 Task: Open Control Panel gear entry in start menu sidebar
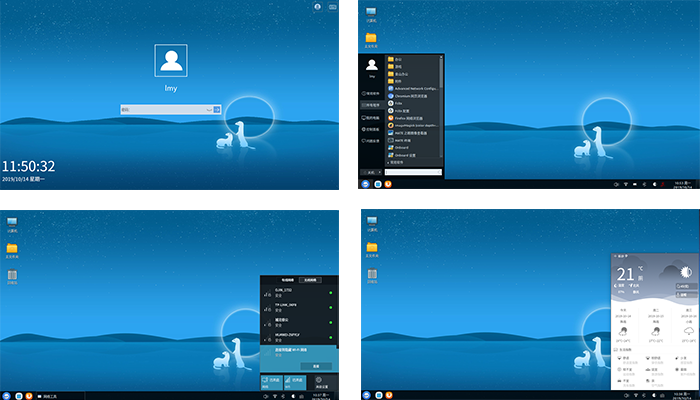[x=371, y=129]
